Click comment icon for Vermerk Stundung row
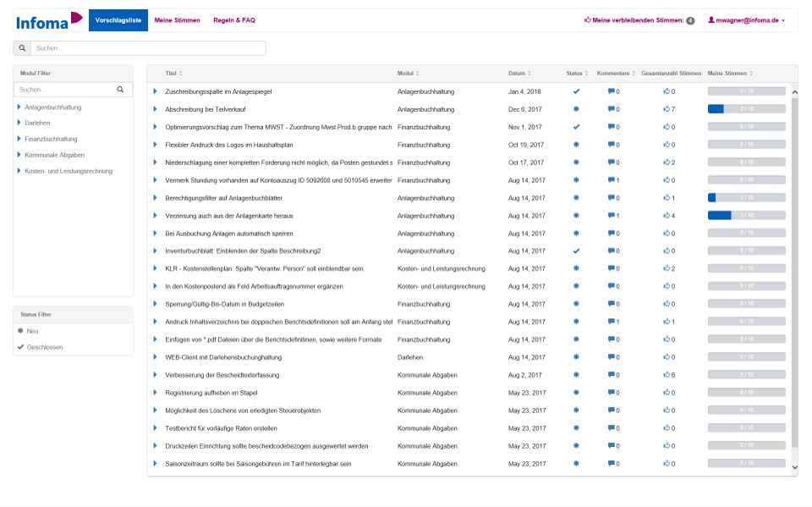Viewport: 812px width, 507px height. click(x=611, y=180)
